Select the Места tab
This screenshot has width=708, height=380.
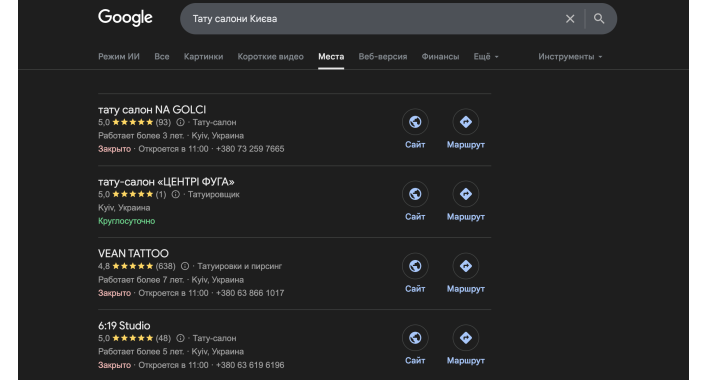click(x=331, y=56)
